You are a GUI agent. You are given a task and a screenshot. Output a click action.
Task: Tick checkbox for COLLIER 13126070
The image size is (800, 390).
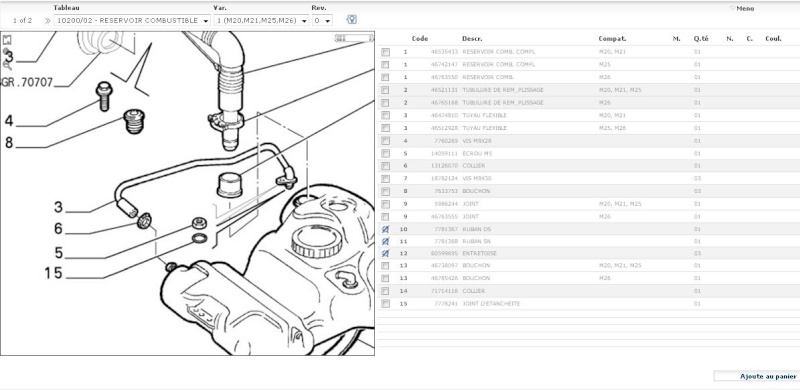385,166
